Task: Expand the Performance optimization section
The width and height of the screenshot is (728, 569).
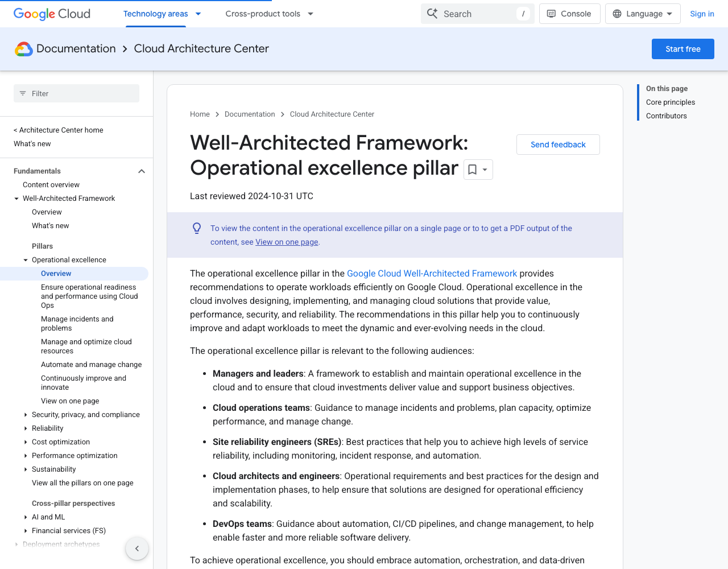Action: [26, 456]
